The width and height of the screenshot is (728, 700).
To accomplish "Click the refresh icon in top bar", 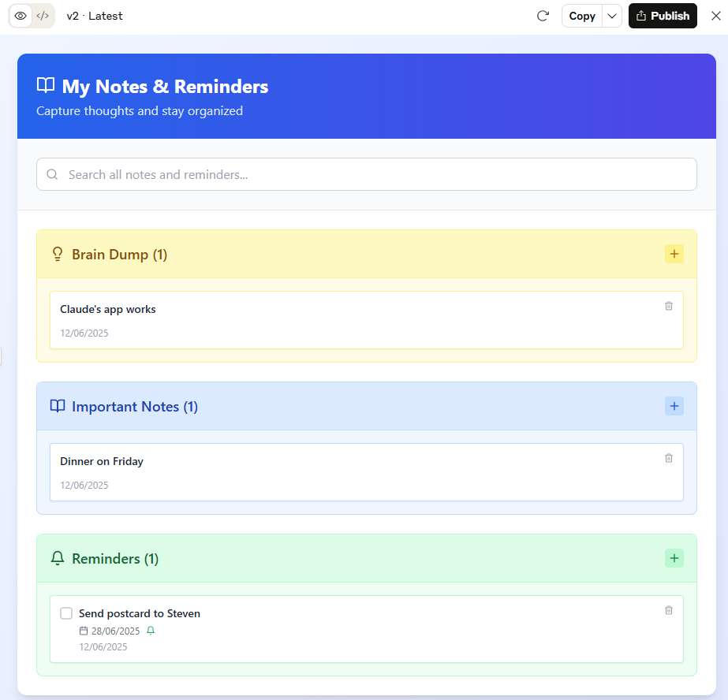I will (543, 16).
